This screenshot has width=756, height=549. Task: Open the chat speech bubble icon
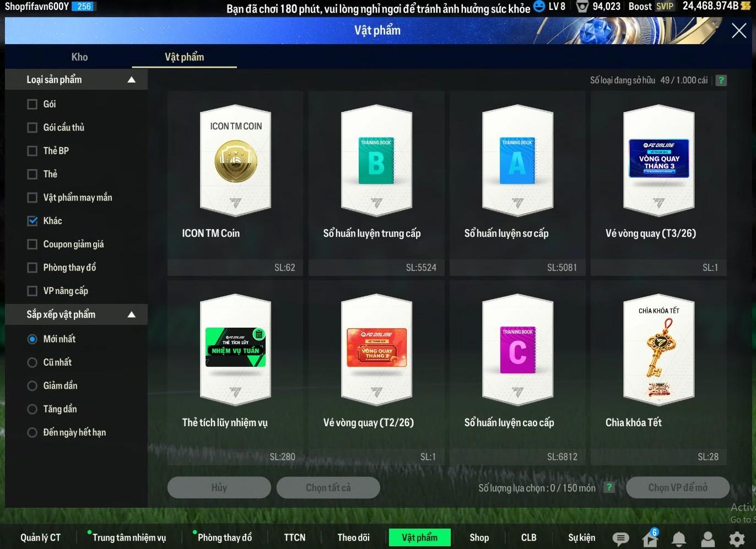[x=620, y=539]
